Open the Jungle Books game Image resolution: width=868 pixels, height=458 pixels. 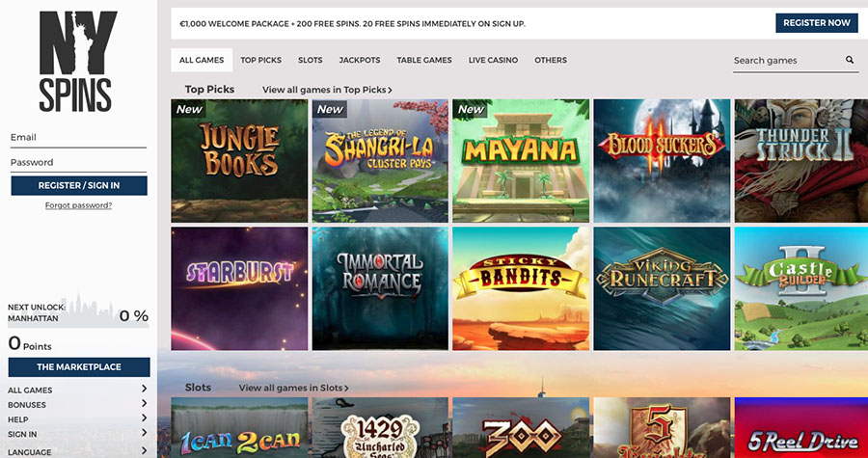239,161
